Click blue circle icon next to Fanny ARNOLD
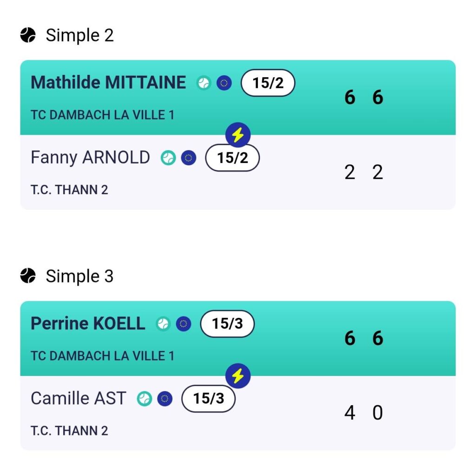The width and height of the screenshot is (476, 466). (x=188, y=158)
